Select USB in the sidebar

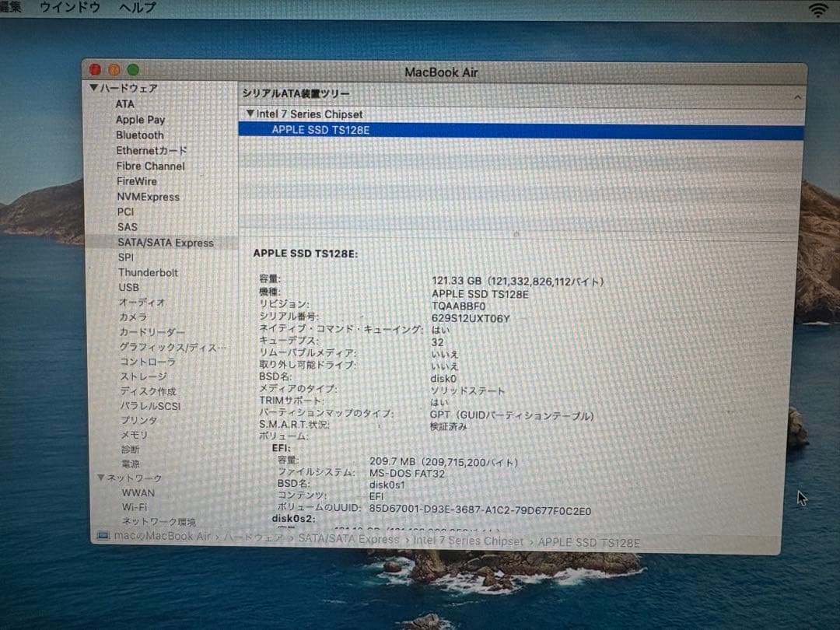pyautogui.click(x=128, y=287)
